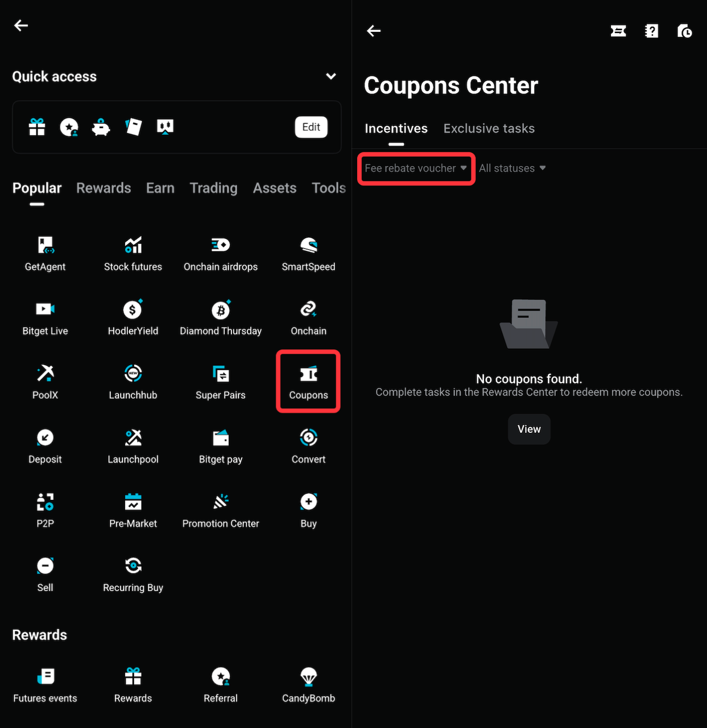
Task: Open Diamond Thursday
Action: click(x=221, y=317)
